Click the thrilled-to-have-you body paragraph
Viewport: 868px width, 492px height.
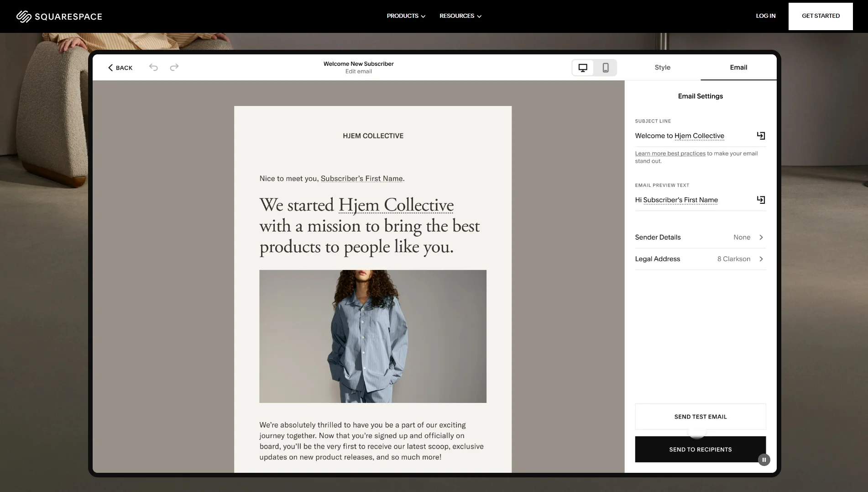tap(371, 441)
